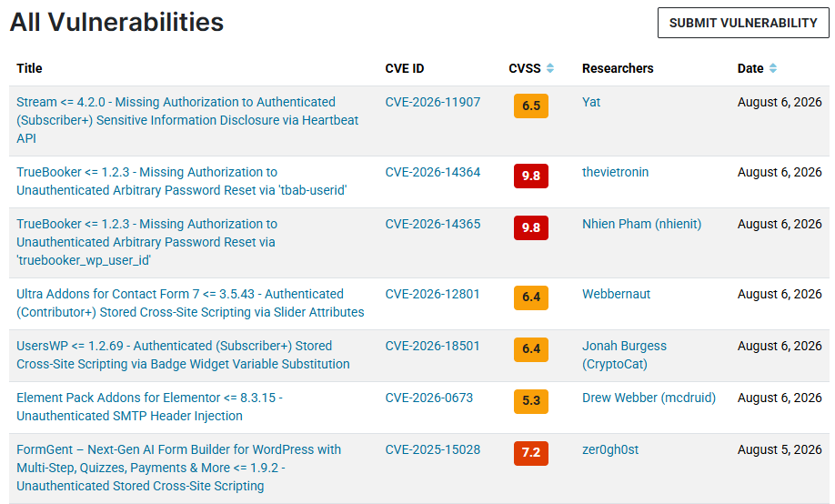Click the 9.8 CVSS badge for CVE-2026-14365
Screen dimensions: 835x504
pos(531,227)
